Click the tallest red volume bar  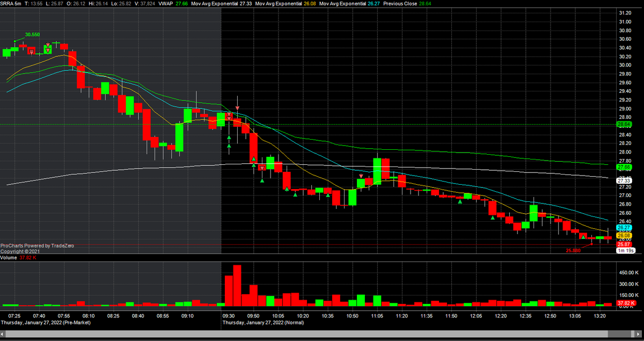237,285
